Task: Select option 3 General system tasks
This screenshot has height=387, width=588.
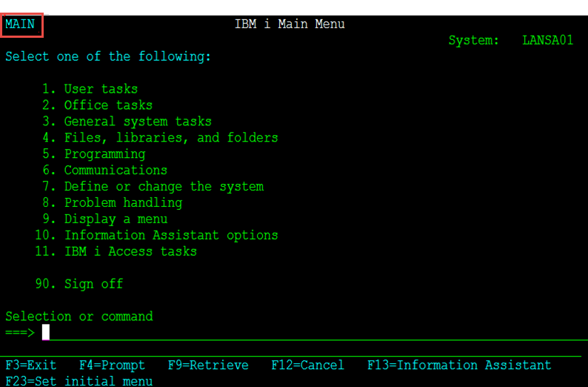Action: pyautogui.click(x=127, y=122)
